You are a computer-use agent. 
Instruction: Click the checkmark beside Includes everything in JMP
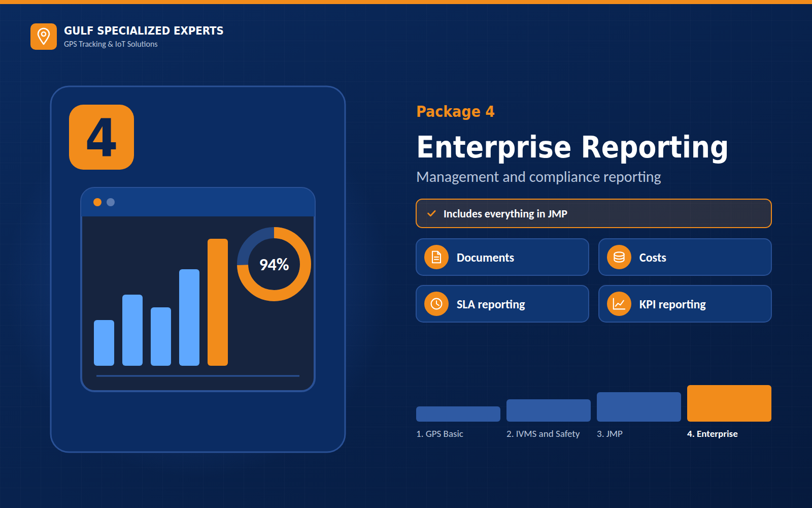click(x=431, y=214)
